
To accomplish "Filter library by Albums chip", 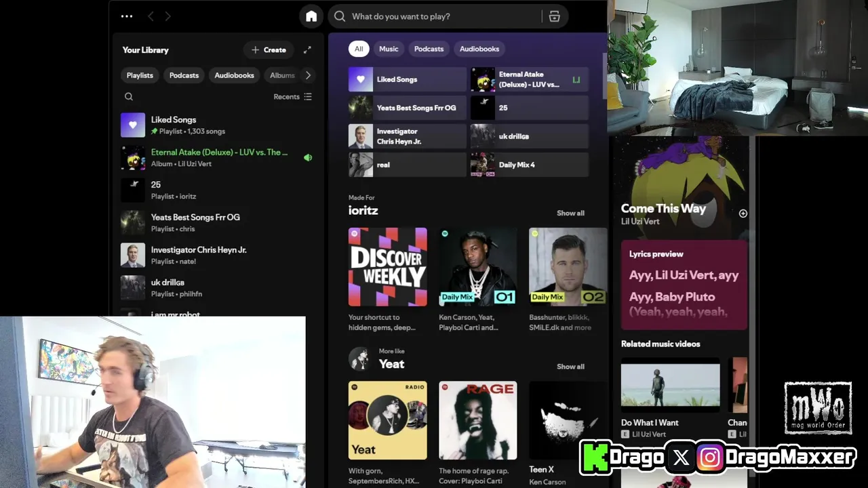I will pyautogui.click(x=282, y=75).
